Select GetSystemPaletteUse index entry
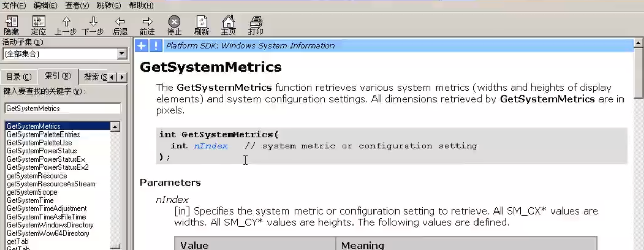Viewport: 644px width, 250px height. click(39, 143)
